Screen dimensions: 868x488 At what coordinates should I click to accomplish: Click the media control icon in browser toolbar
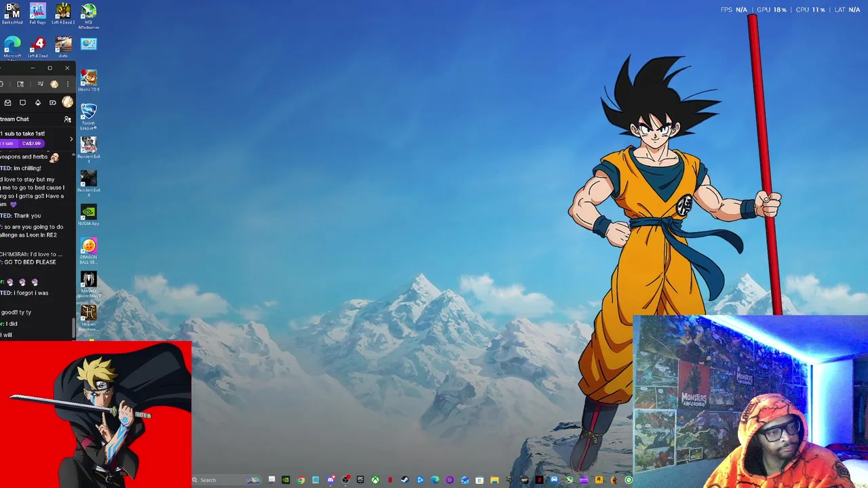pyautogui.click(x=41, y=84)
